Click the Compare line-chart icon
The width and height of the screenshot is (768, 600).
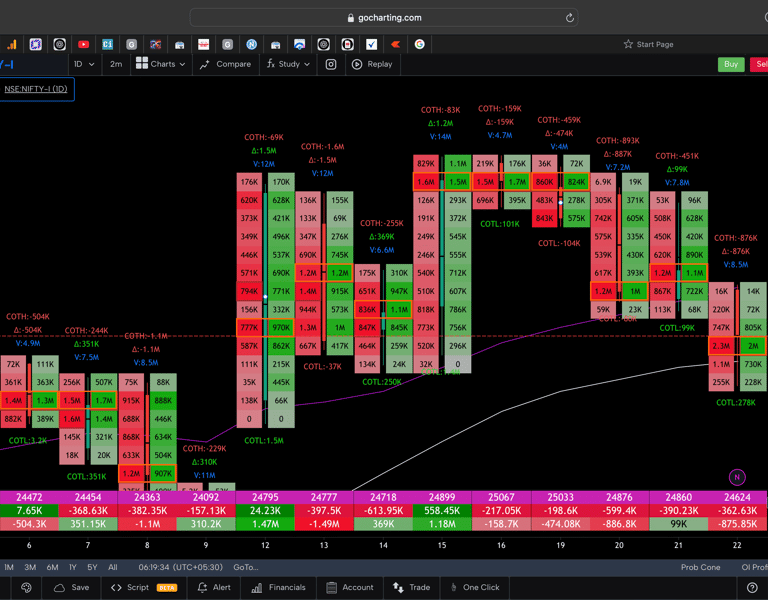tap(204, 64)
